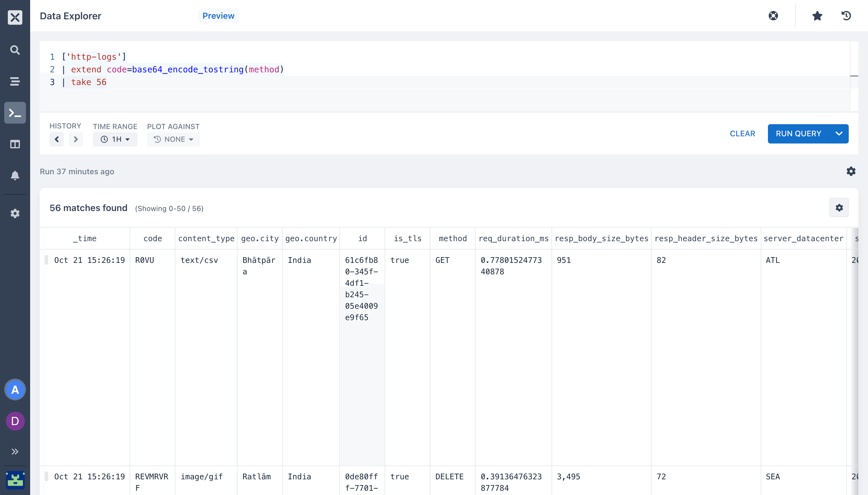The width and height of the screenshot is (868, 495).
Task: Click the req_duration_ms column header
Action: click(x=514, y=238)
